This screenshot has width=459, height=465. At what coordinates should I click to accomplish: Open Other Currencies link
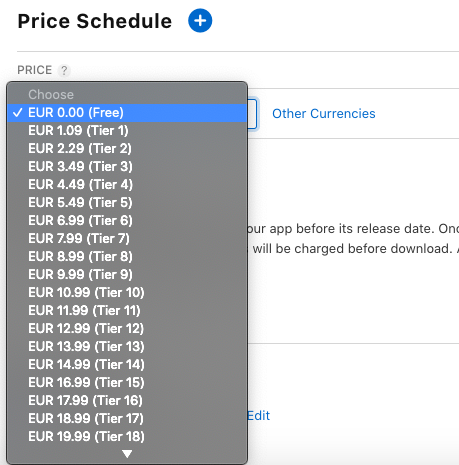324,114
